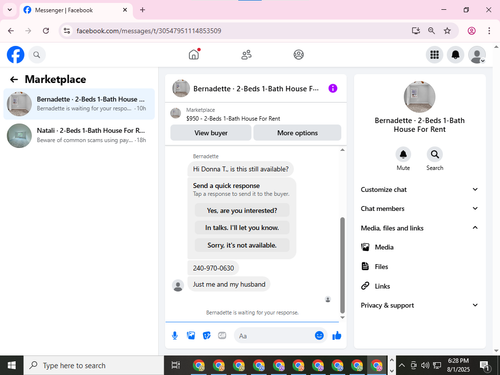The image size is (500, 375).
Task: Send a thumbs-up like
Action: [x=337, y=335]
